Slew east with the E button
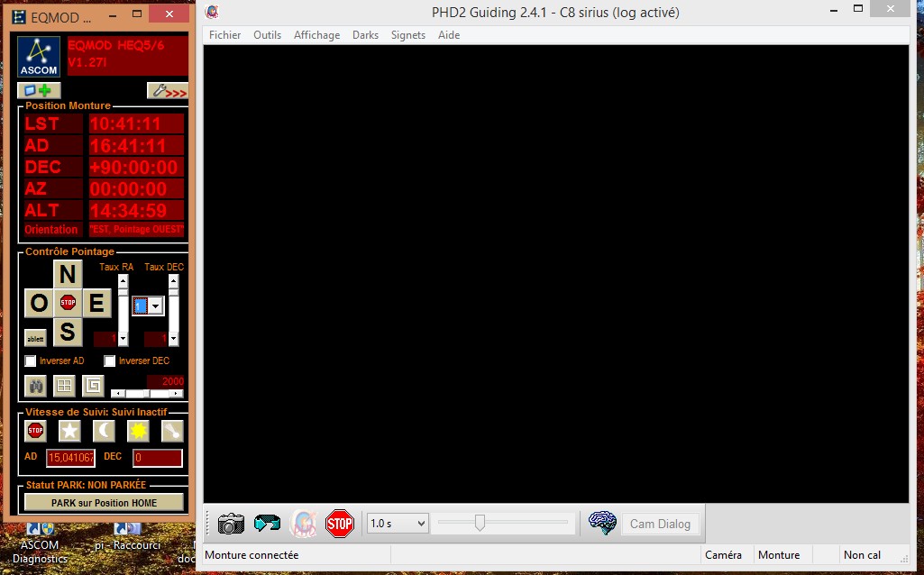This screenshot has width=924, height=575. pos(96,304)
